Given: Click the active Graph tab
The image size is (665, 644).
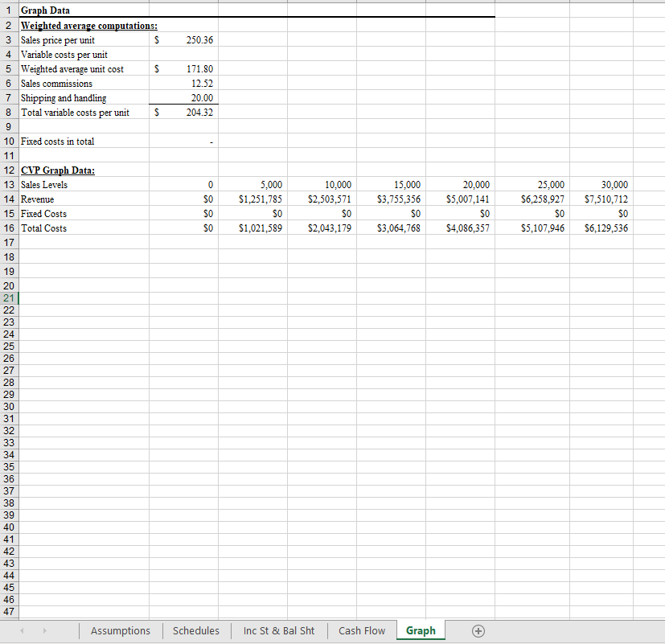Looking at the screenshot, I should 421,631.
